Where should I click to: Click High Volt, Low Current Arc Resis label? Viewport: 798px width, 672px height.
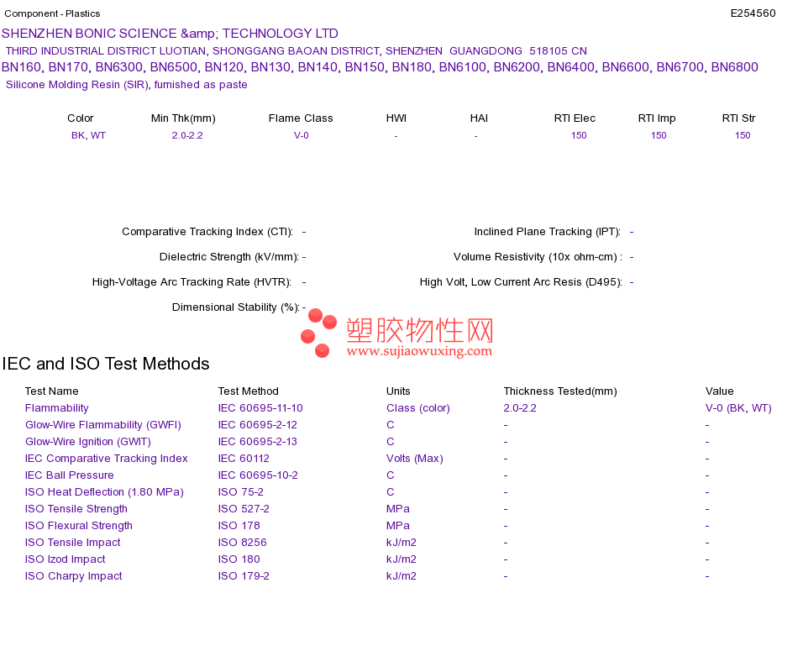(521, 282)
